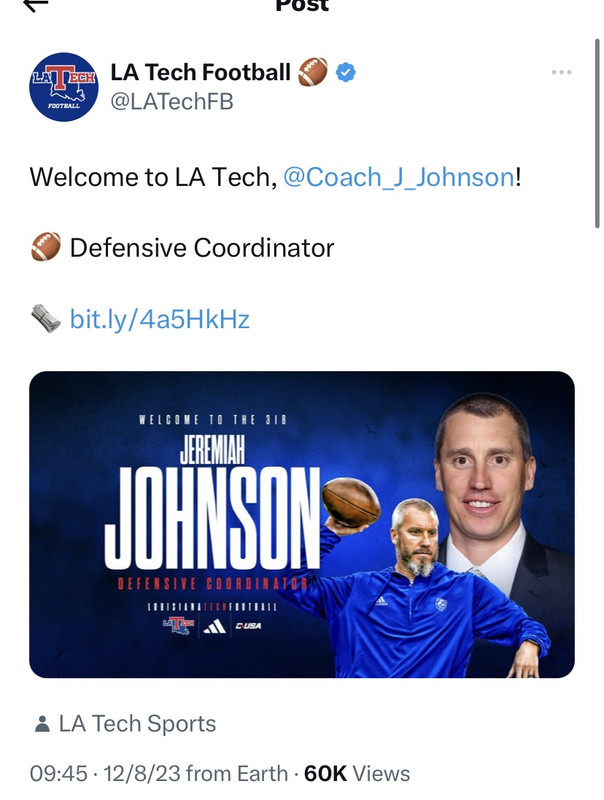Screen dimensions: 604x800
Task: Click newspaper emoji before the bit.ly link
Action: [x=46, y=319]
